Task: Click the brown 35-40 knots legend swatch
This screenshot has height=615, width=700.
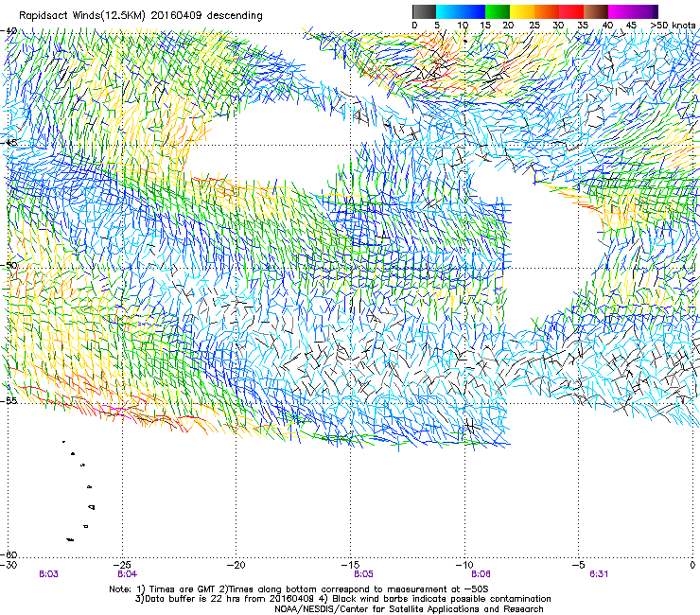Action: click(x=596, y=11)
